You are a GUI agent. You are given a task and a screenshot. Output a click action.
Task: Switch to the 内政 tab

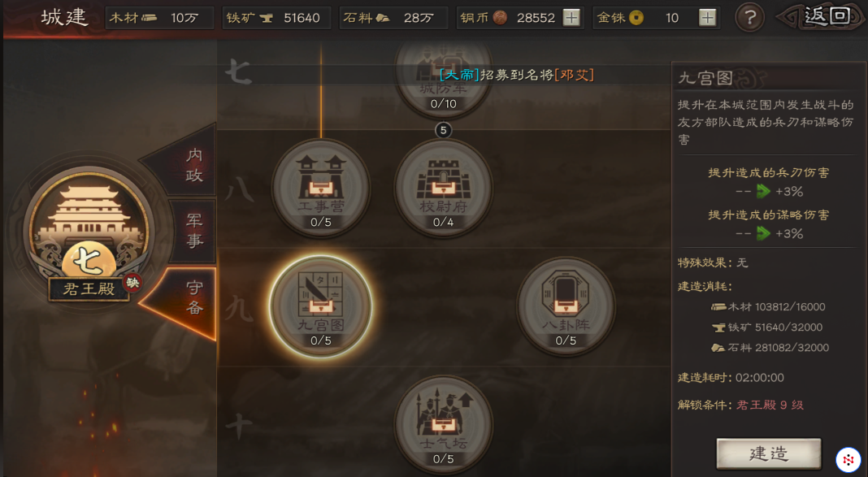pyautogui.click(x=189, y=165)
